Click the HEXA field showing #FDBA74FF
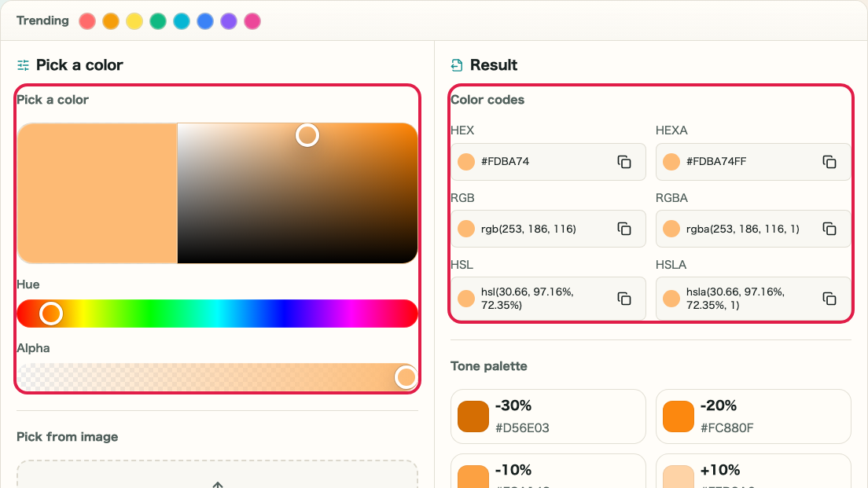Screen dimensions: 868x488 click(753, 162)
